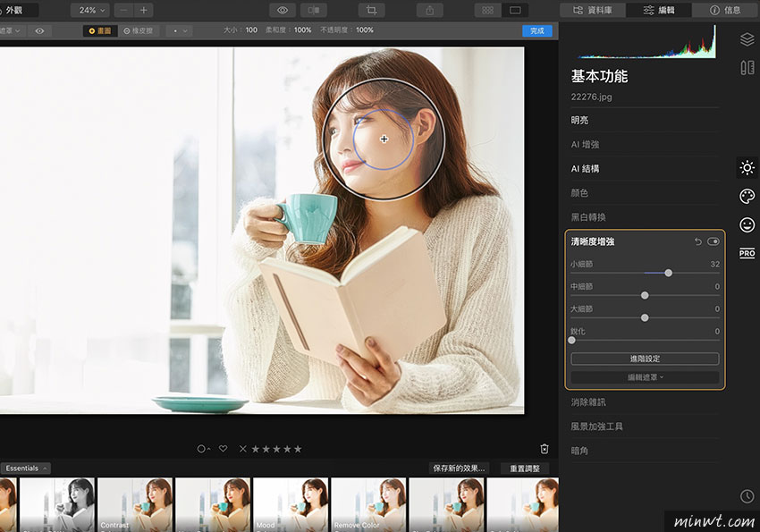Click the trash icon to delete photo

tap(545, 449)
